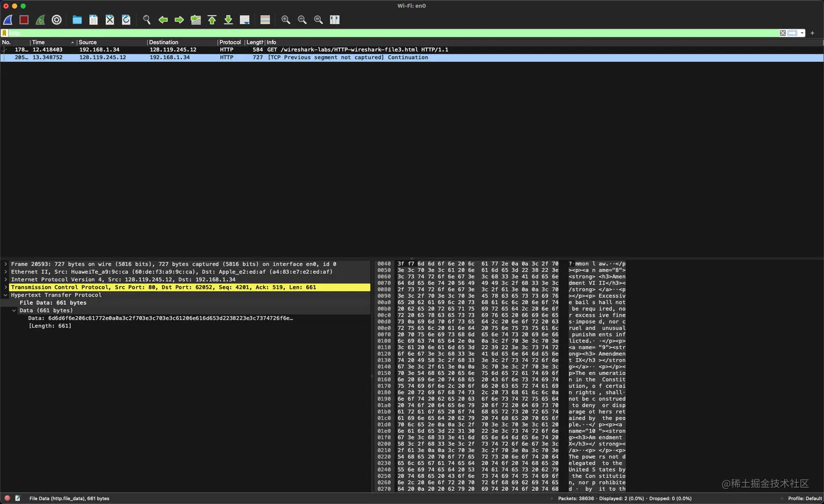This screenshot has height=504, width=824.
Task: Click packet time 13.348752
Action: click(47, 57)
